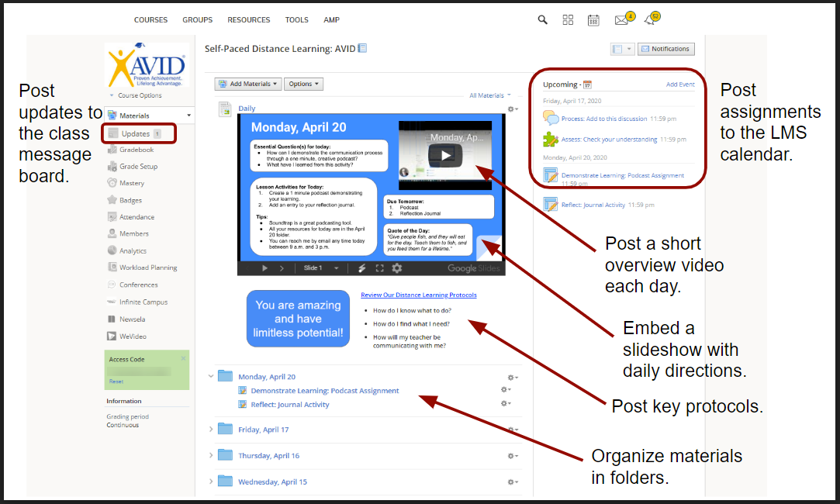The width and height of the screenshot is (840, 504).
Task: Click the Add Event link
Action: pyautogui.click(x=680, y=84)
